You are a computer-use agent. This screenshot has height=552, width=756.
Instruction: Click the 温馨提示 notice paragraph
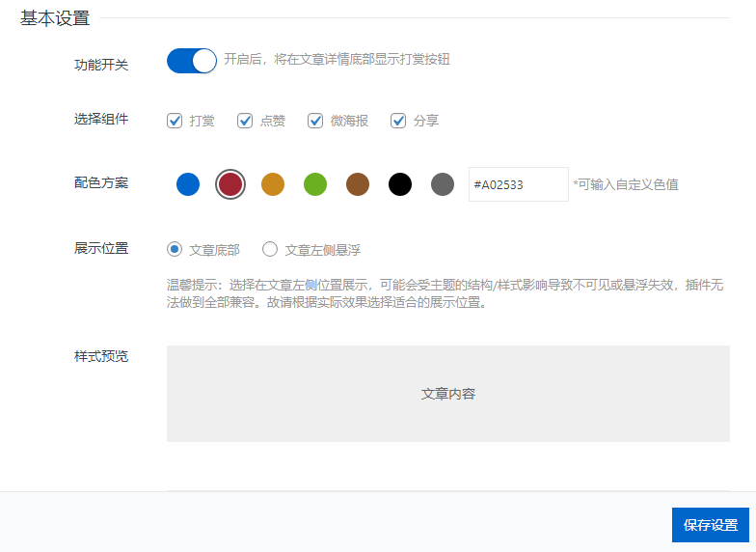click(445, 293)
